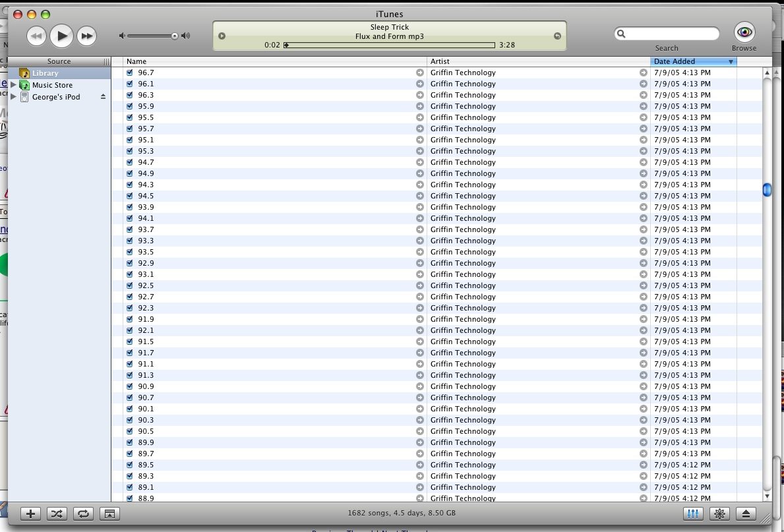Click the Artist arrow icon for track 91.1
Viewport: 784px width, 532px height.
tap(644, 364)
